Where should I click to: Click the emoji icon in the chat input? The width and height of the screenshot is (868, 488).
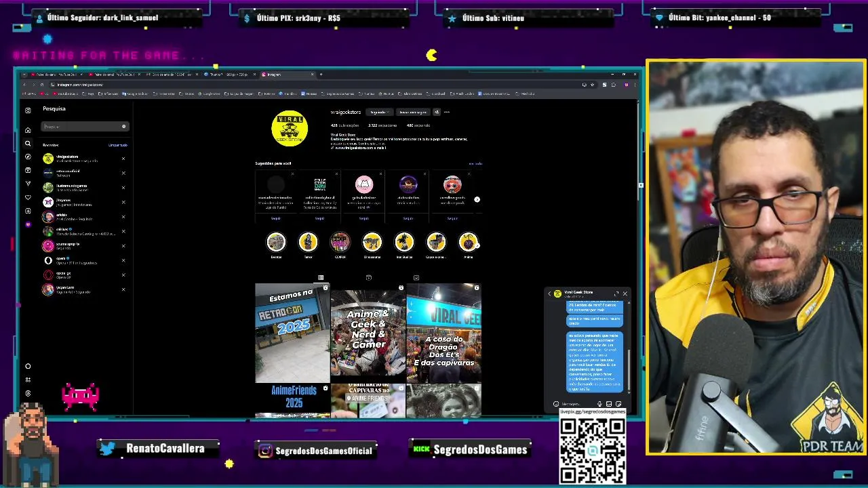(556, 404)
